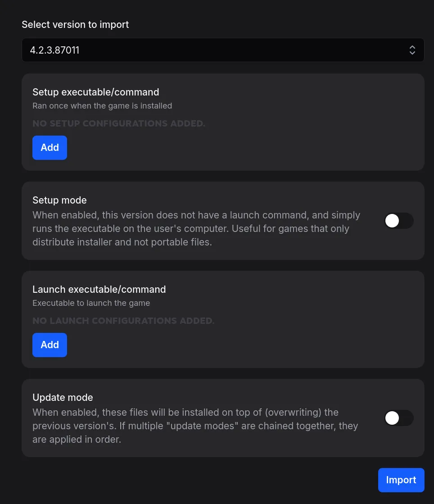The height and width of the screenshot is (504, 434).
Task: Click the up/down chevron on version selector
Action: 412,50
